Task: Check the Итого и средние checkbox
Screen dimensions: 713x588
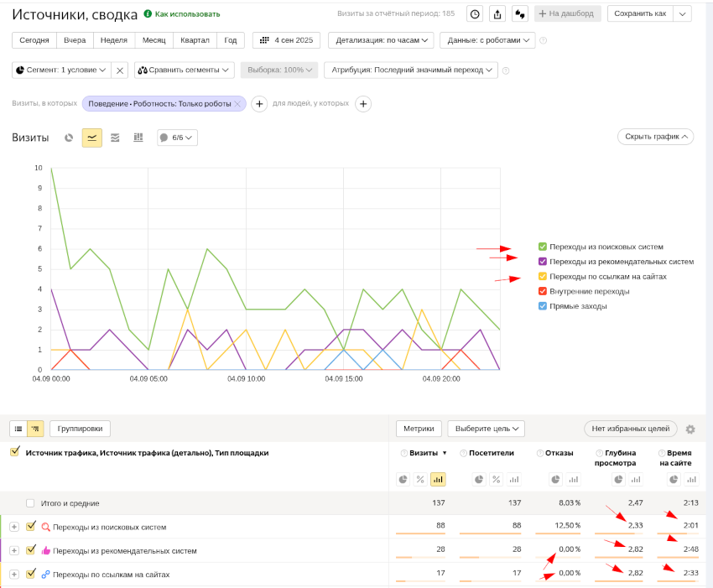Action: (30, 503)
